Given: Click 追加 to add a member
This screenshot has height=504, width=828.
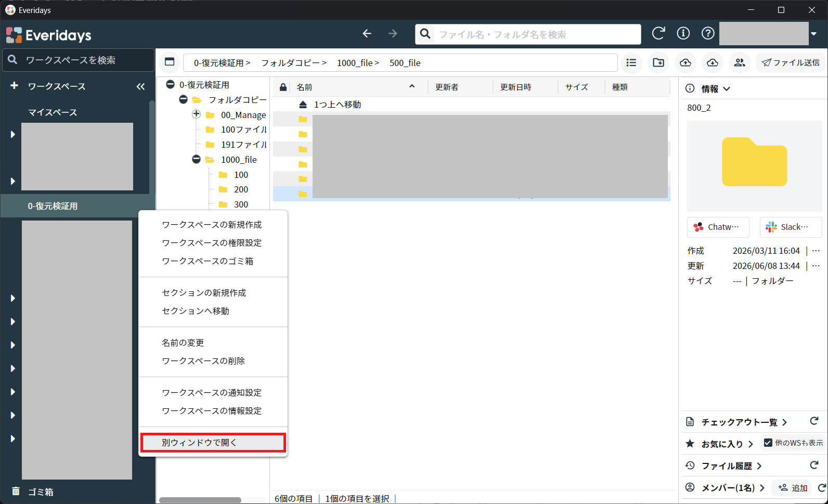Looking at the screenshot, I should point(793,488).
